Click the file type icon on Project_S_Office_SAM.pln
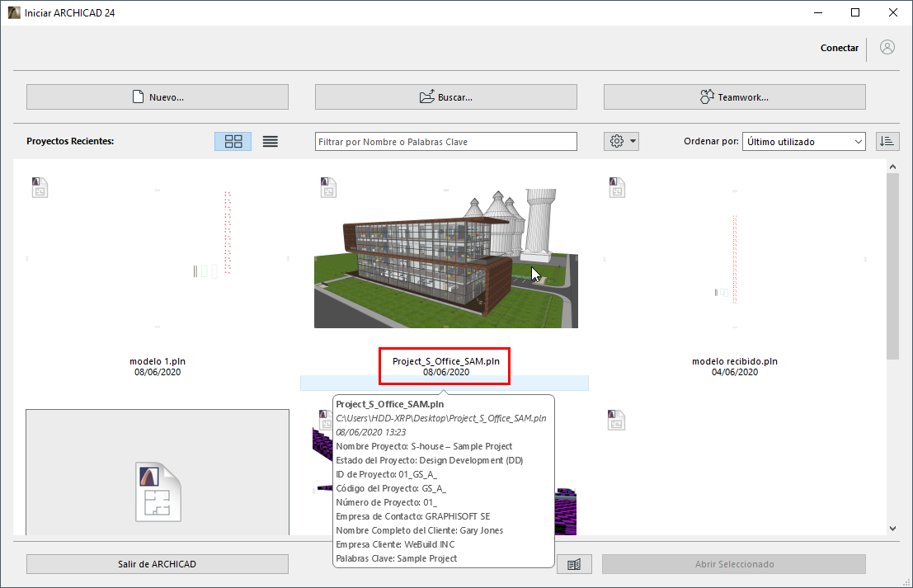Image resolution: width=913 pixels, height=588 pixels. coord(328,187)
